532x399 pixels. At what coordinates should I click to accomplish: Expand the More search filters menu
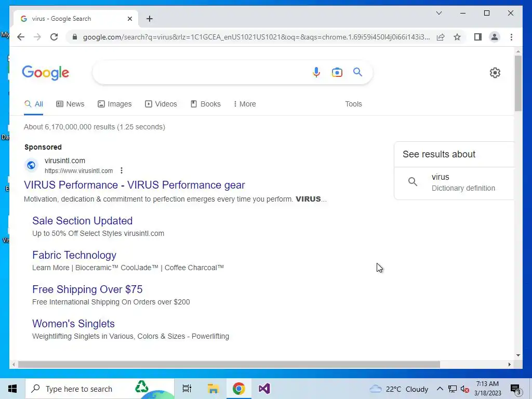(244, 104)
